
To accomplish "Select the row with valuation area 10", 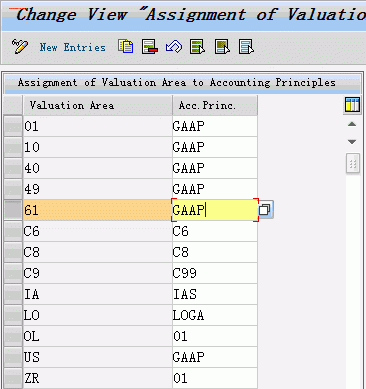I will (13, 147).
